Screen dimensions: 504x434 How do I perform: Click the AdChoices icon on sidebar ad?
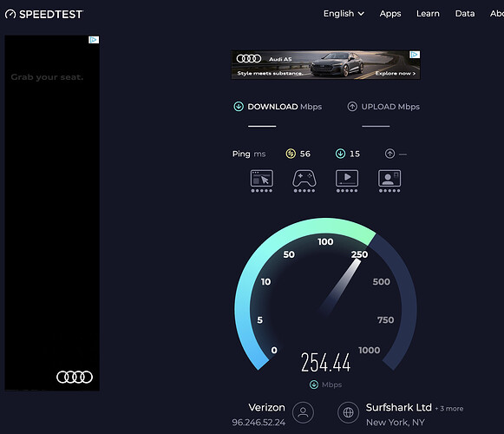(94, 40)
